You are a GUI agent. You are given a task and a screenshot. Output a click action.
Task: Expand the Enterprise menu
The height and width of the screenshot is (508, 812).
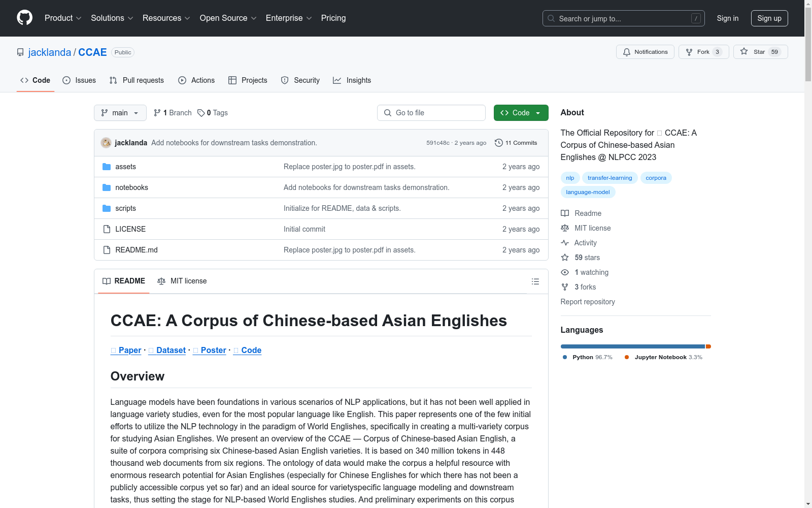[289, 18]
